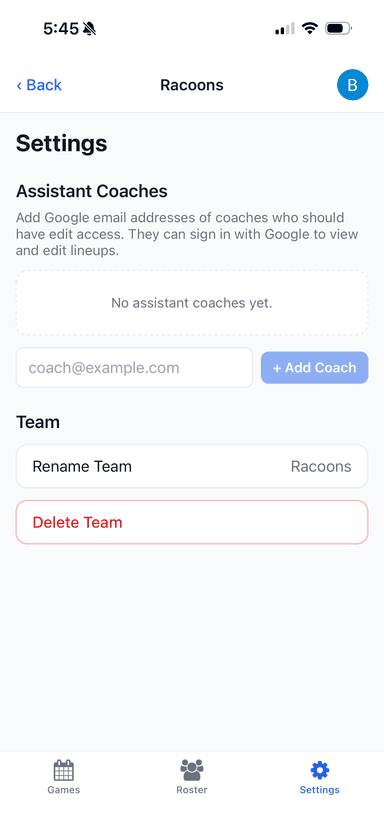
Task: Click the Delete Team button
Action: (x=192, y=522)
